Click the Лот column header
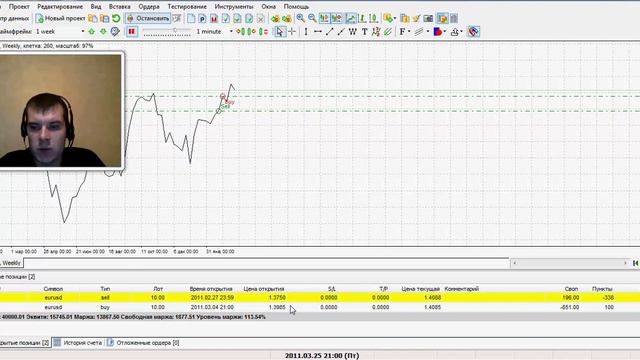Screen dimensions: 640x360 [x=158, y=289]
